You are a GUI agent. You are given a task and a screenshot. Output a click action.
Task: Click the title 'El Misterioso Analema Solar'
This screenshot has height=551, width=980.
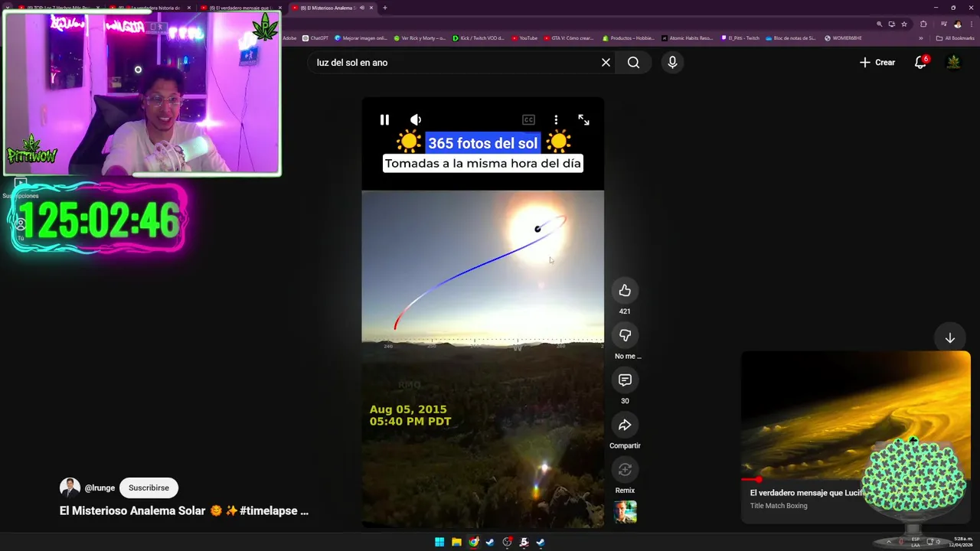(x=132, y=510)
